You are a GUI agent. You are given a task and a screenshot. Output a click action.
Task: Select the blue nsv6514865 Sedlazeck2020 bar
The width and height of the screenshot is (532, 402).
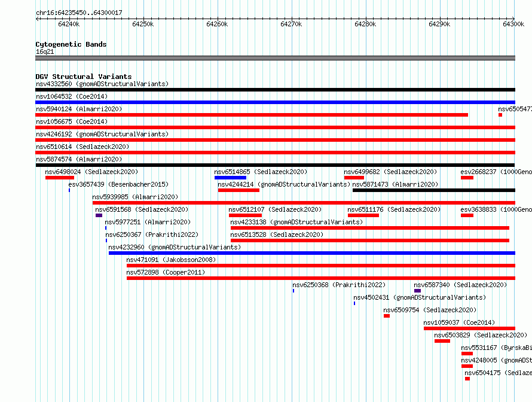[230, 178]
